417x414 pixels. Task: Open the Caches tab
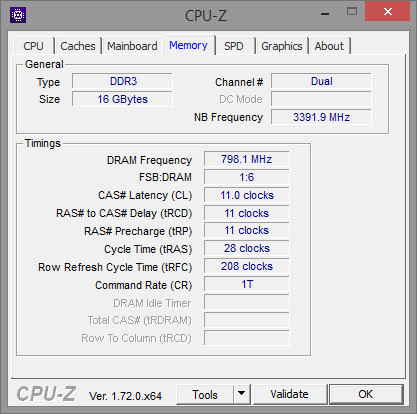pyautogui.click(x=78, y=46)
